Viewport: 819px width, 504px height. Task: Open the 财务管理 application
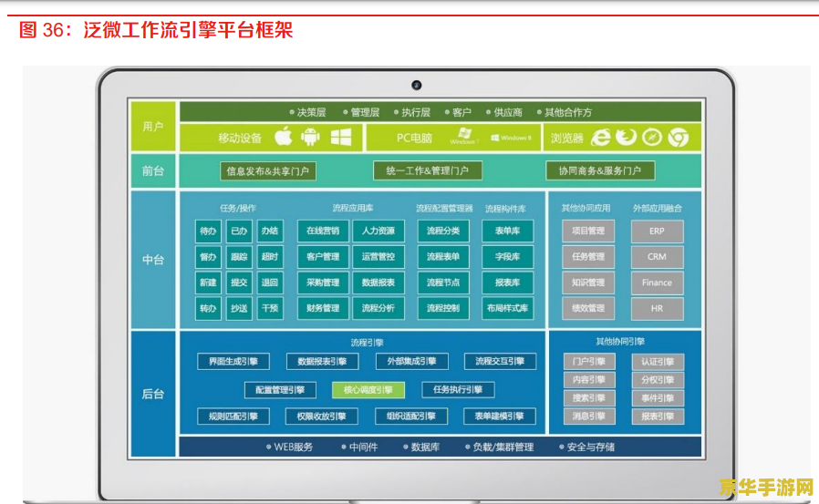[323, 308]
